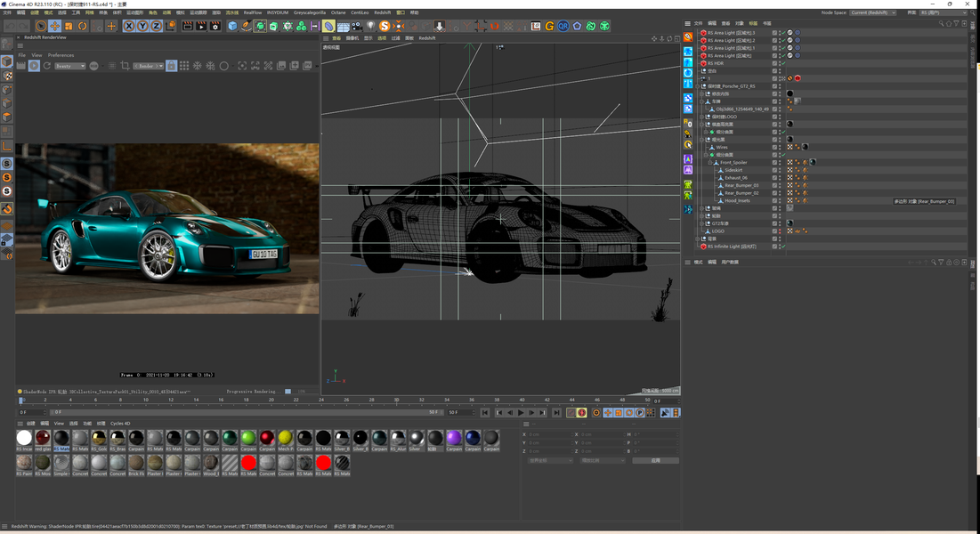Open the Beauty AOV dropdown in RenderView
980x534 pixels.
coord(69,66)
